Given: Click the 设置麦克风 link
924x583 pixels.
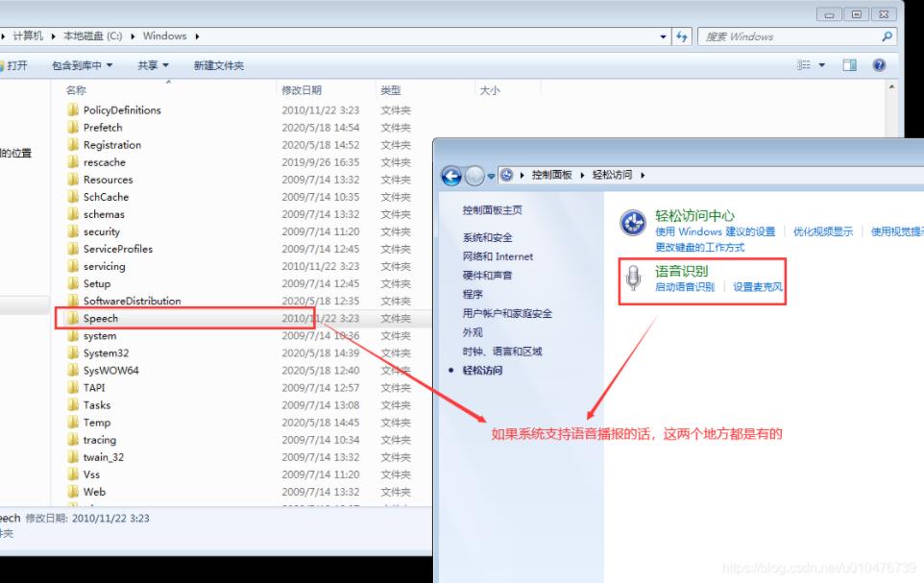Looking at the screenshot, I should click(758, 287).
